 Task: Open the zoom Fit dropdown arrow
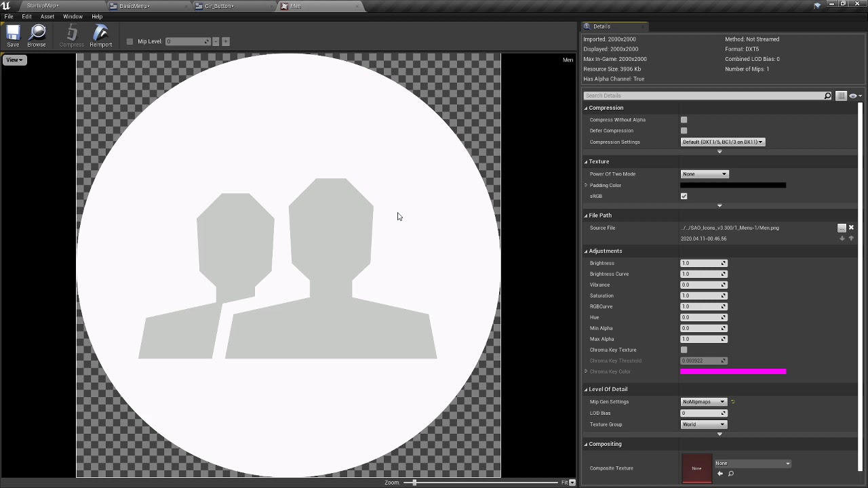point(572,483)
